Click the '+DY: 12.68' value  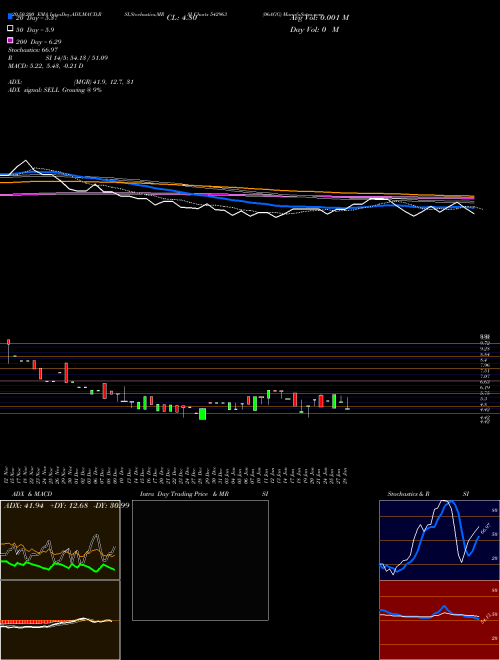68,505
